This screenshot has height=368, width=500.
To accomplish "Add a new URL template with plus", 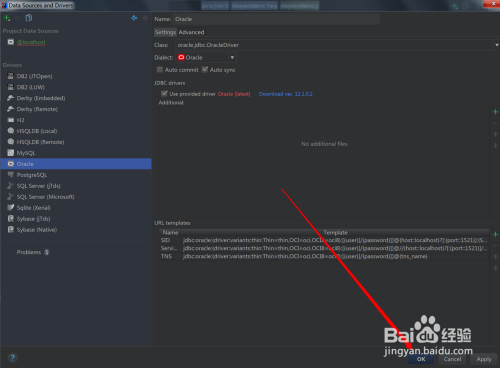I will pos(495,235).
